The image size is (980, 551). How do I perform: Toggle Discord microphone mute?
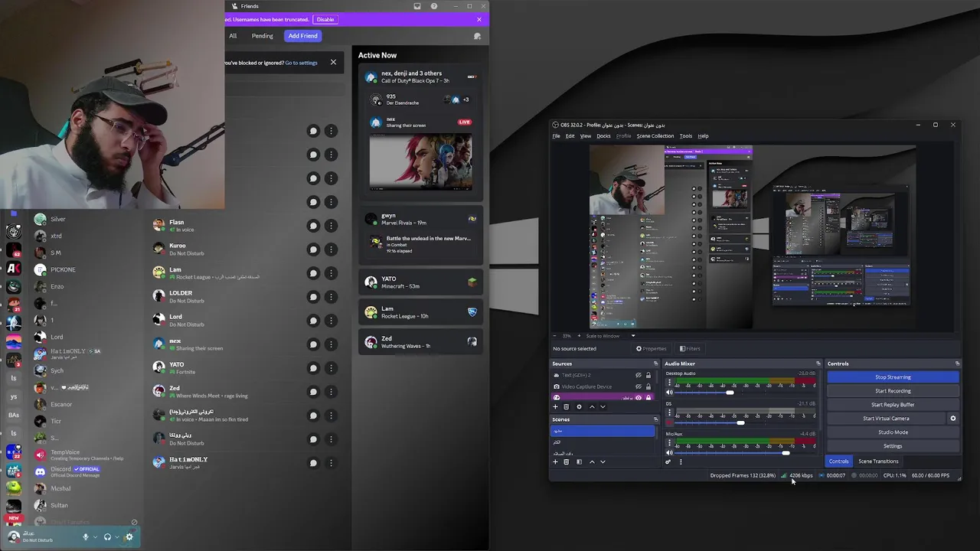point(86,537)
